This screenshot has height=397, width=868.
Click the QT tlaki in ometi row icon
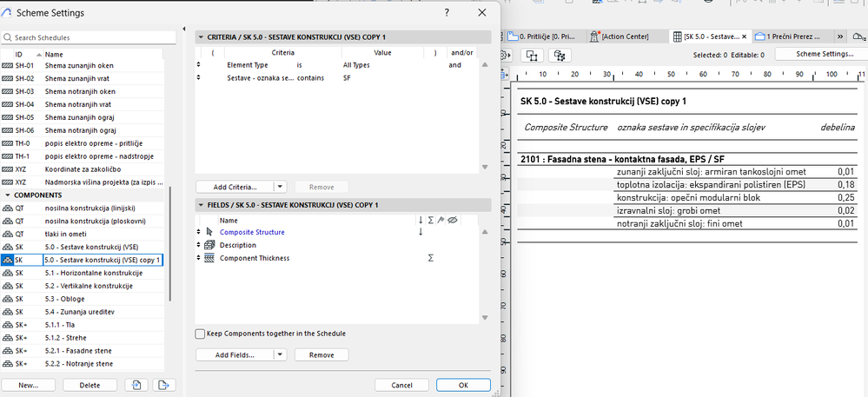point(7,235)
